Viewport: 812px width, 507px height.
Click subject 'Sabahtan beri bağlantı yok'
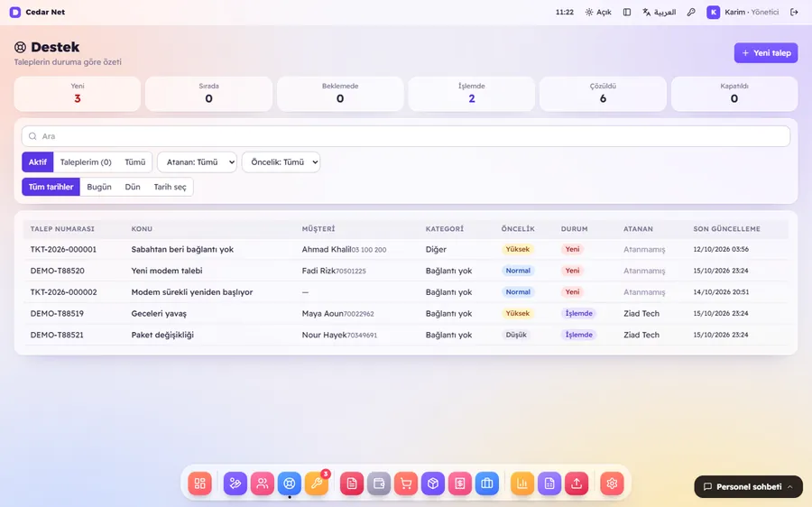tap(182, 249)
